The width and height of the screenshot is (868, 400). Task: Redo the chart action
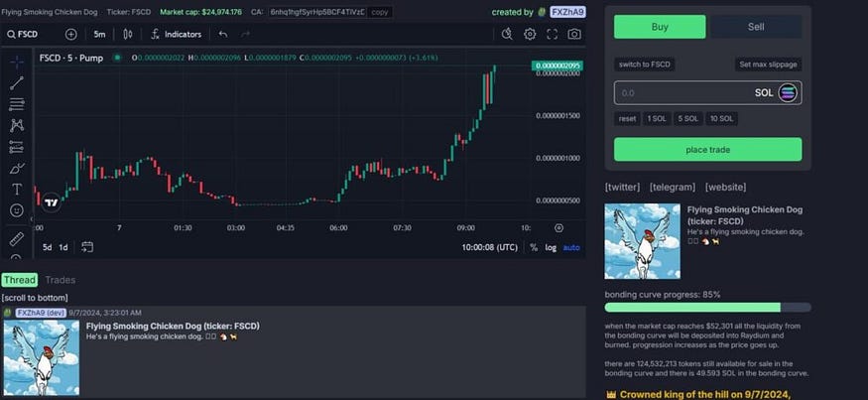(245, 35)
